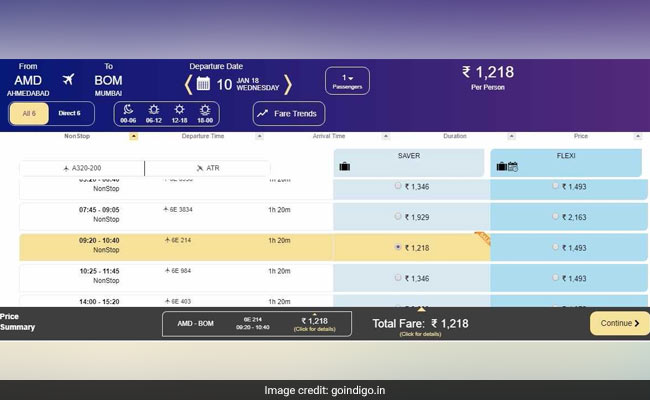650x400 pixels.
Task: Select ₹1,346 saver fare for 6E 984
Action: [398, 278]
